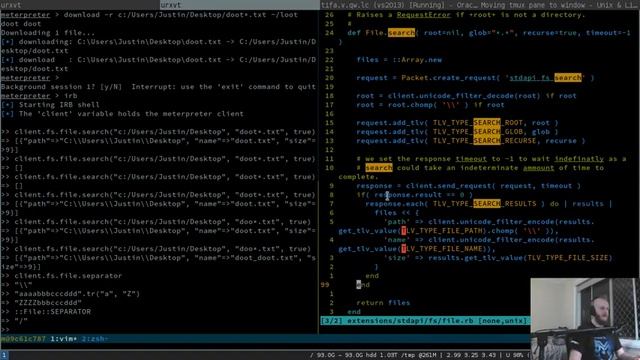Screen dimensions: 640x360
Task: Click the TLV_TYPE_SEARCH_ROOT add_tlv line
Action: coord(457,122)
